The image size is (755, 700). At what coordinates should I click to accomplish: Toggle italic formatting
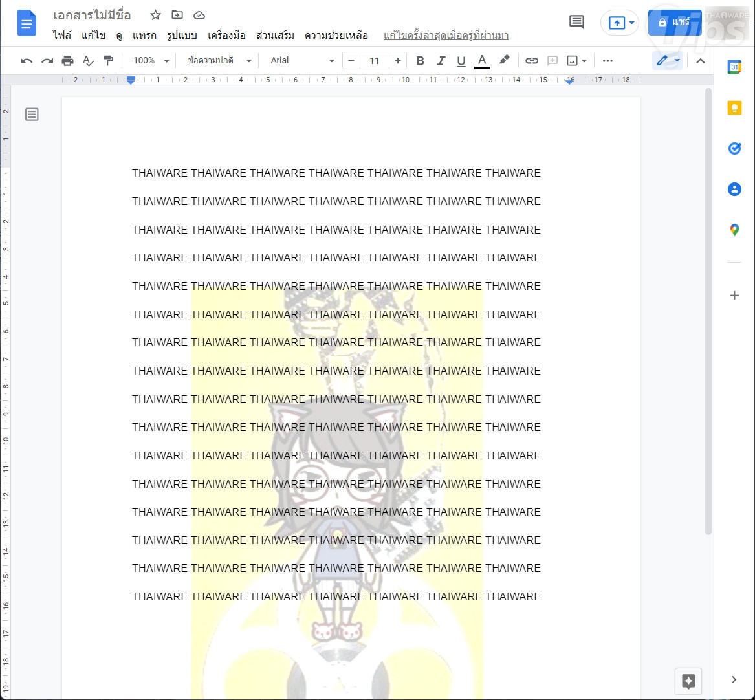coord(441,61)
